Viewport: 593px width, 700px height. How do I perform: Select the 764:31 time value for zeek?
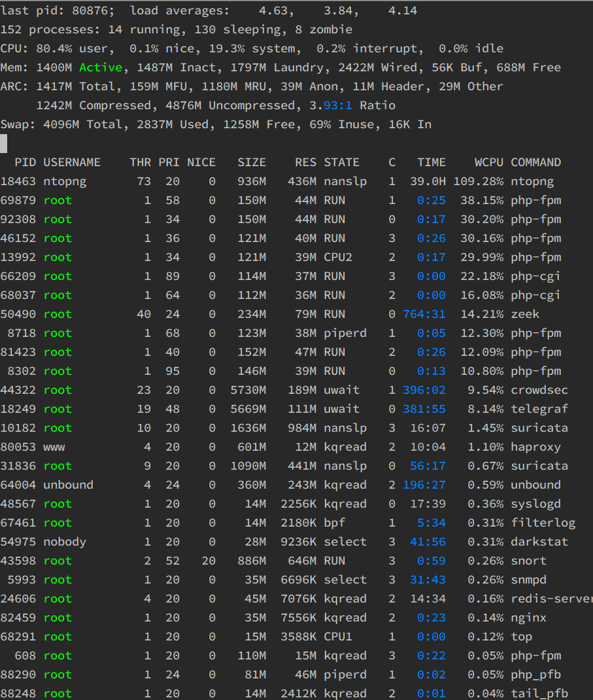pyautogui.click(x=424, y=314)
